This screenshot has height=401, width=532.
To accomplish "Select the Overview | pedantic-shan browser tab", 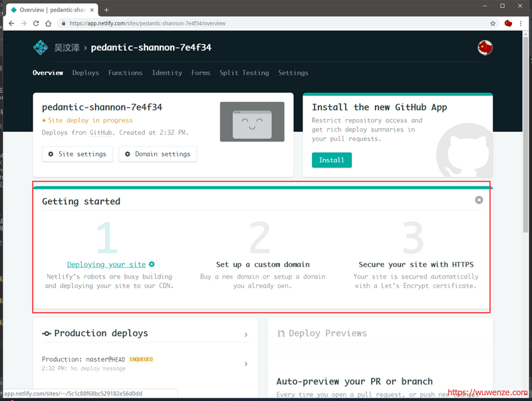I will pos(53,10).
